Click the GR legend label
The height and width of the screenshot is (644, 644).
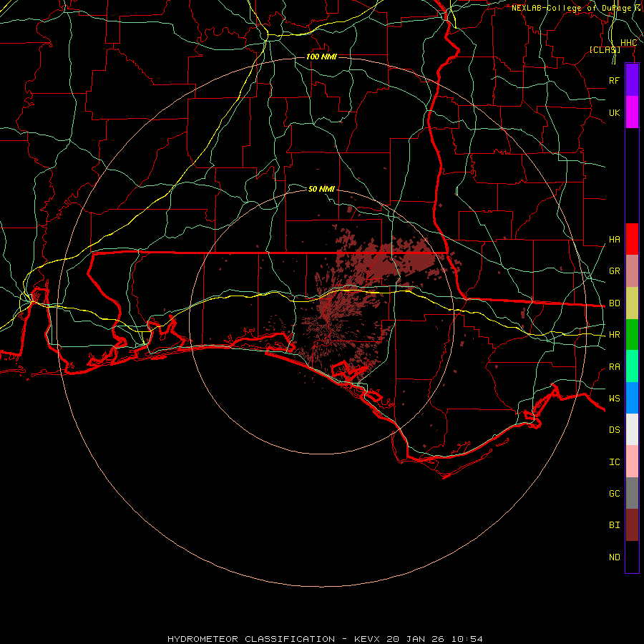(614, 271)
